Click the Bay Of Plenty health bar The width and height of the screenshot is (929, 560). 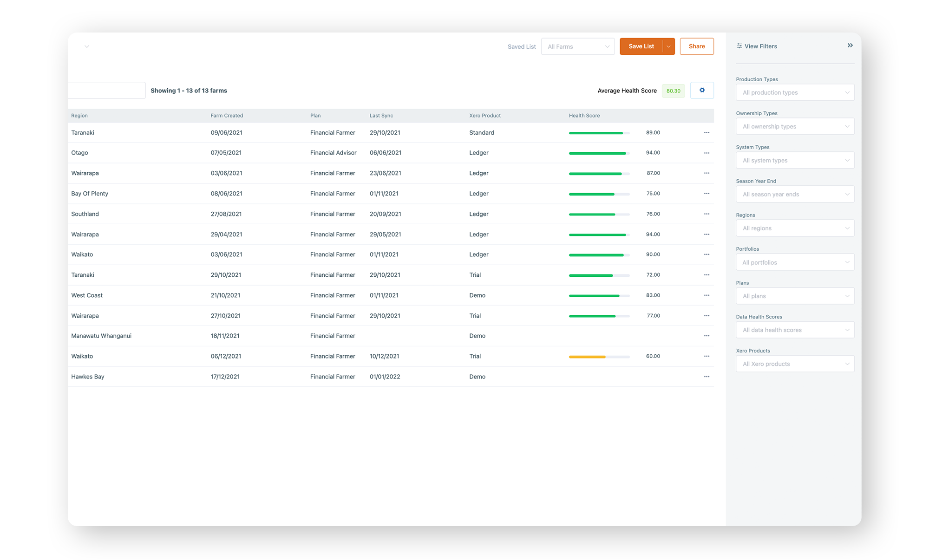click(599, 194)
